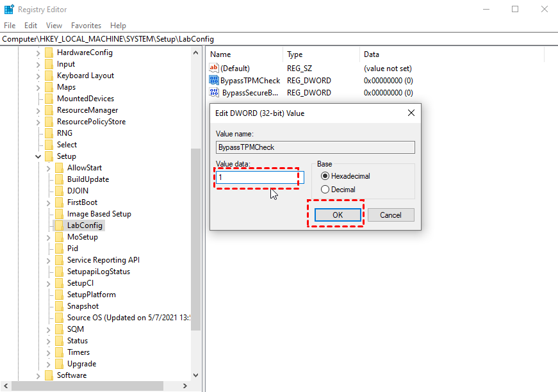This screenshot has width=558, height=392.
Task: Click into the Value data field
Action: 260,177
